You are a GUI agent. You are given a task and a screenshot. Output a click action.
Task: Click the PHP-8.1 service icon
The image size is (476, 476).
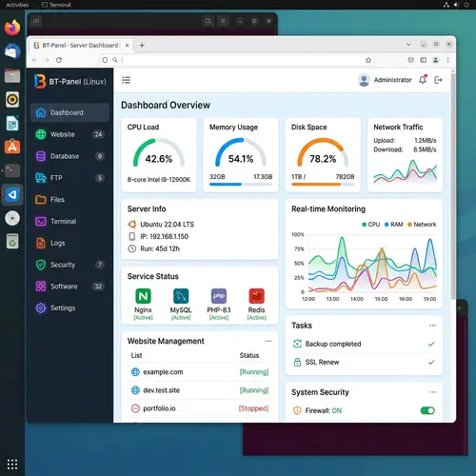point(219,296)
